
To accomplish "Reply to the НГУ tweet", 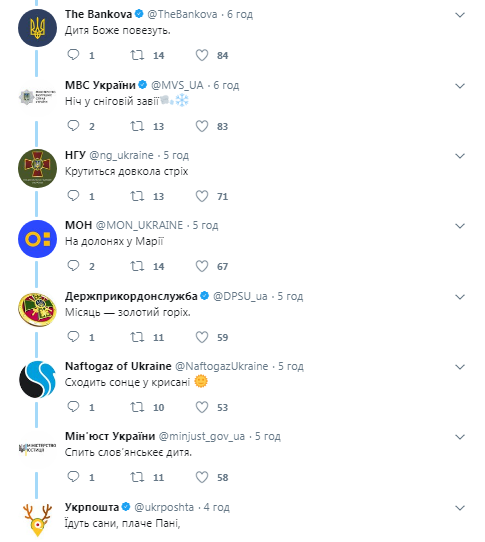I will [x=73, y=196].
